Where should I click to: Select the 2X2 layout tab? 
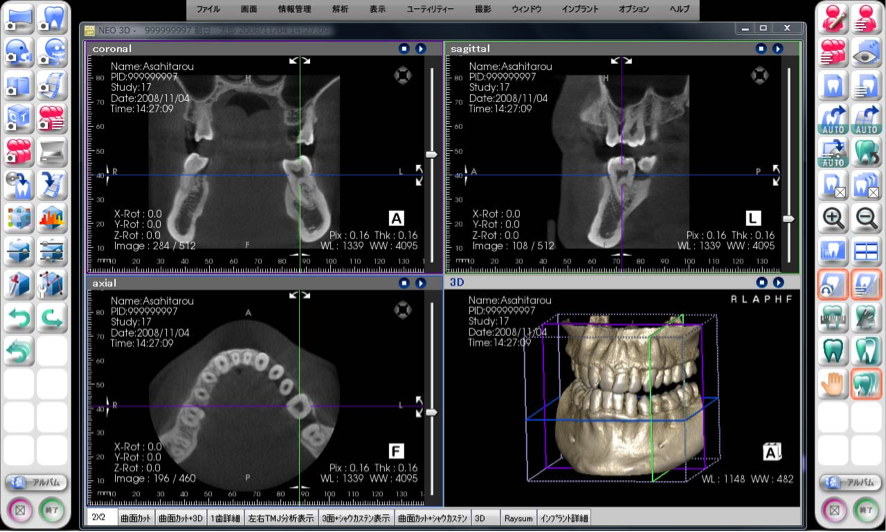click(101, 517)
